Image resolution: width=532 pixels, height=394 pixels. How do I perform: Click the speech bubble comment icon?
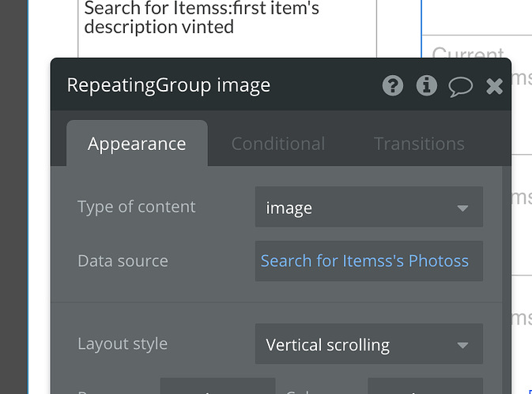pos(461,85)
